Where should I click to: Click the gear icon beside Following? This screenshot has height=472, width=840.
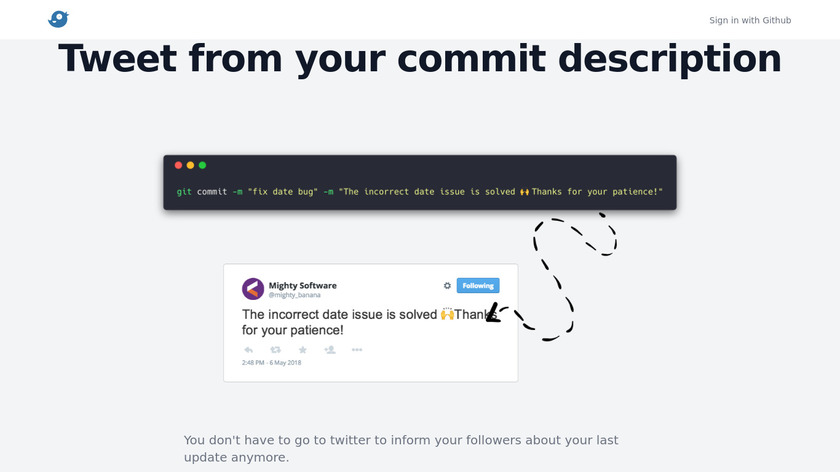click(447, 286)
